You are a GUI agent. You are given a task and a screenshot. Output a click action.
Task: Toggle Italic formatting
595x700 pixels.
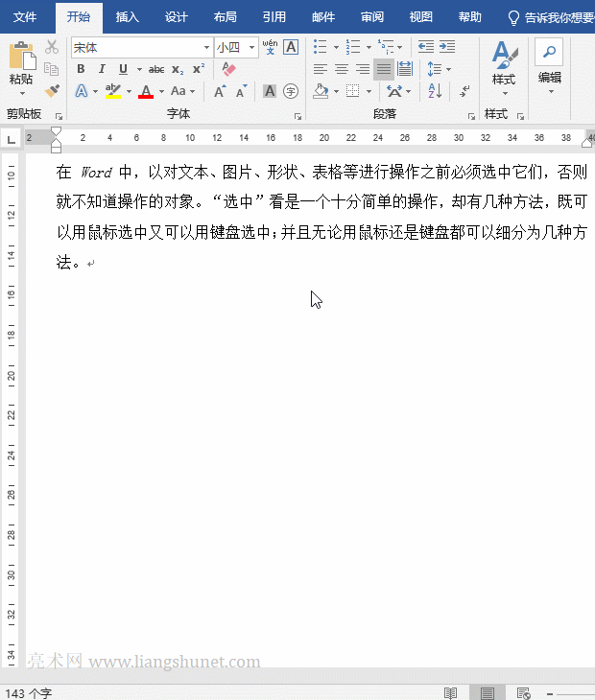(102, 69)
